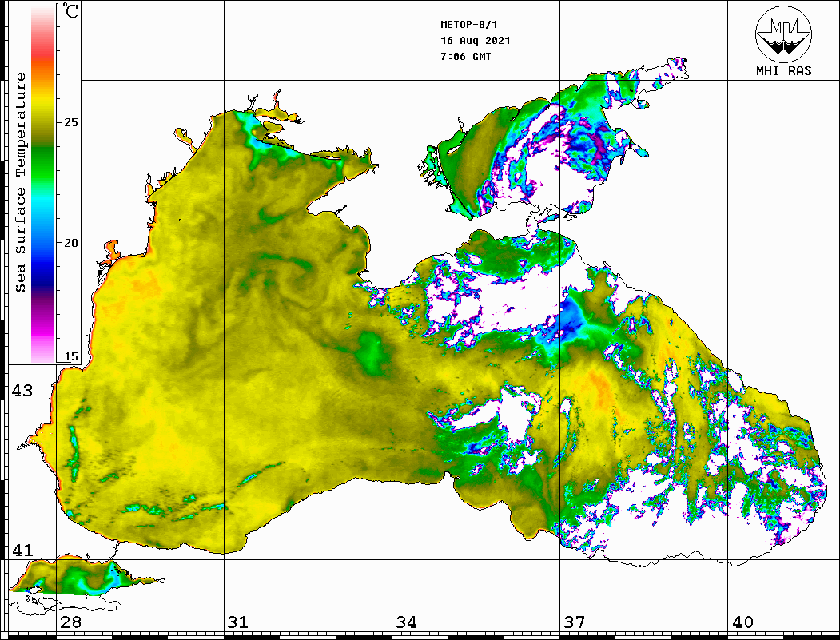Click the 'Sea Surface Temperature' vertical legend title
Image resolution: width=840 pixels, height=640 pixels.
pos(20,182)
